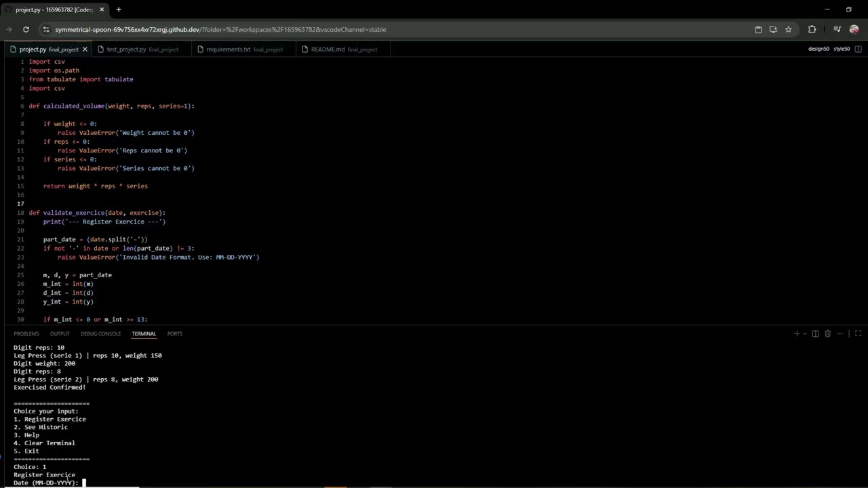Switch to the PROBLEMS panel tab

(x=26, y=333)
